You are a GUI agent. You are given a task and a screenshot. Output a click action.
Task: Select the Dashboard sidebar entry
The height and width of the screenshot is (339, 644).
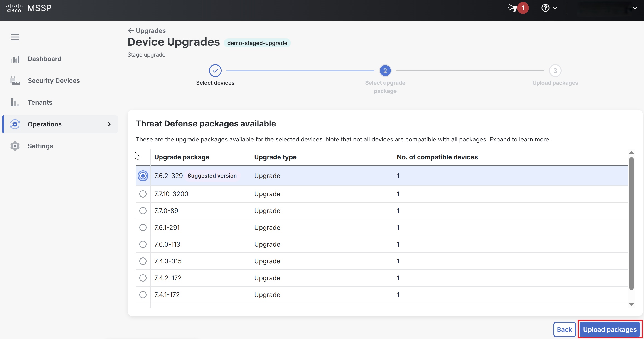44,59
